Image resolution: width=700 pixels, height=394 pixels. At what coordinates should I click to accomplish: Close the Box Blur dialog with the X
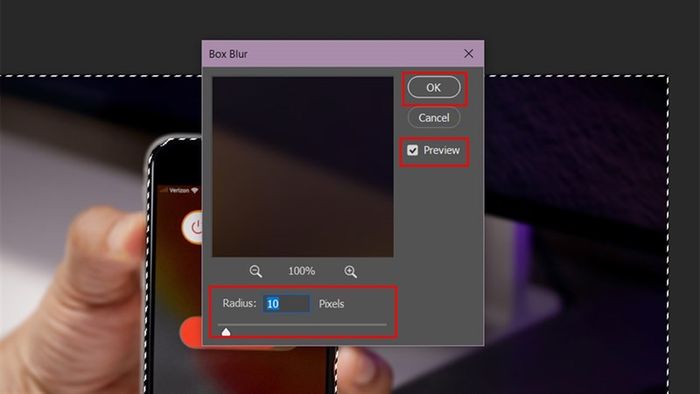pyautogui.click(x=468, y=54)
